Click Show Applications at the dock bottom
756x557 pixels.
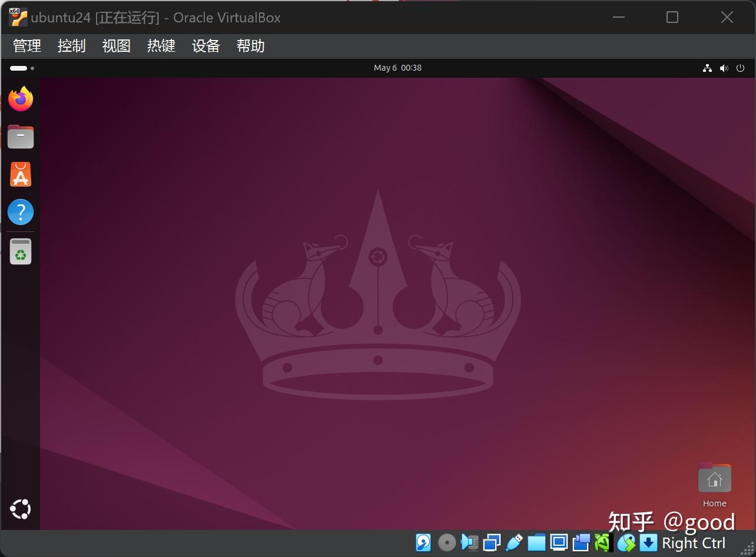tap(21, 509)
